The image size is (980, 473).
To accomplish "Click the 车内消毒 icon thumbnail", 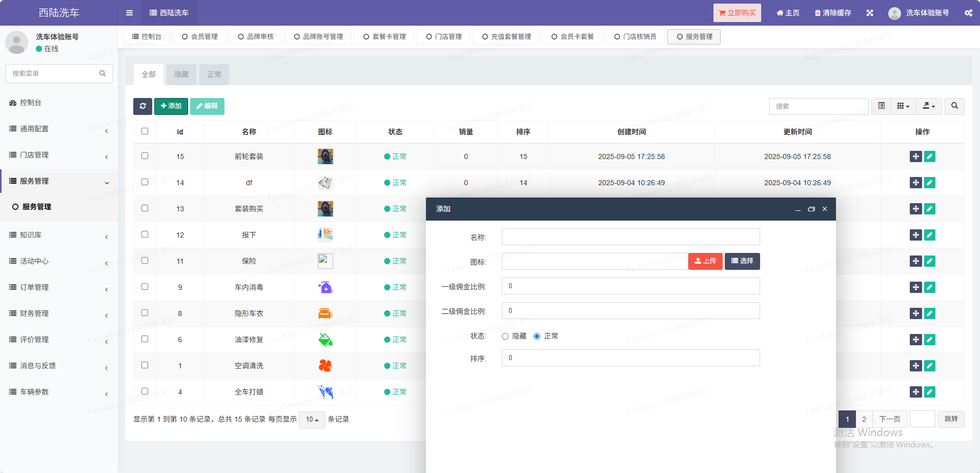I will [x=325, y=287].
